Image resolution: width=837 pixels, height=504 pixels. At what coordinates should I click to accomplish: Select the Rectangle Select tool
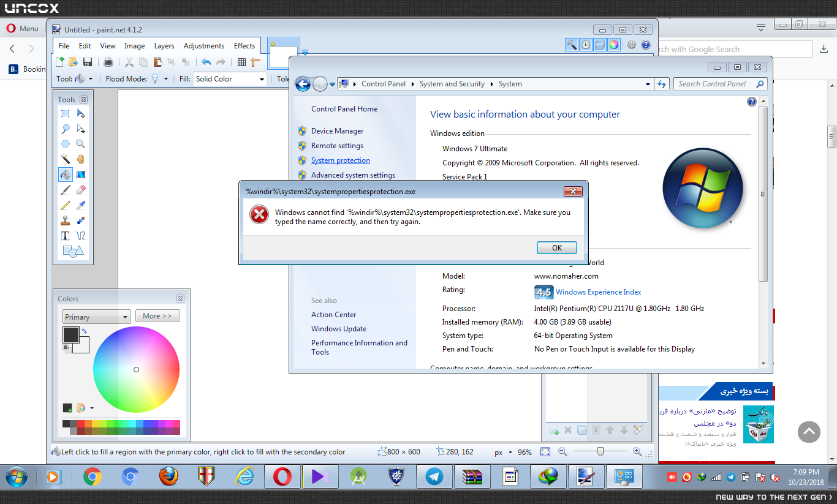click(x=66, y=114)
